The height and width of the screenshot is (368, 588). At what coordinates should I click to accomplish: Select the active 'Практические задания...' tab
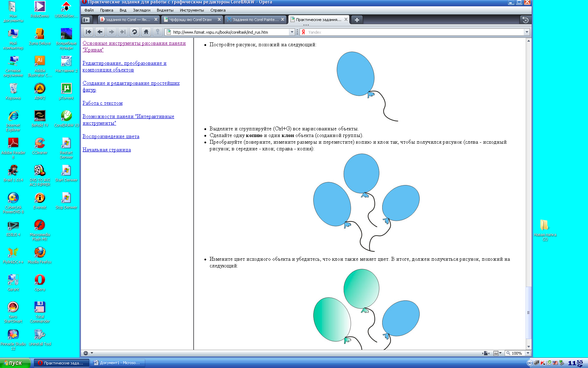pos(318,20)
